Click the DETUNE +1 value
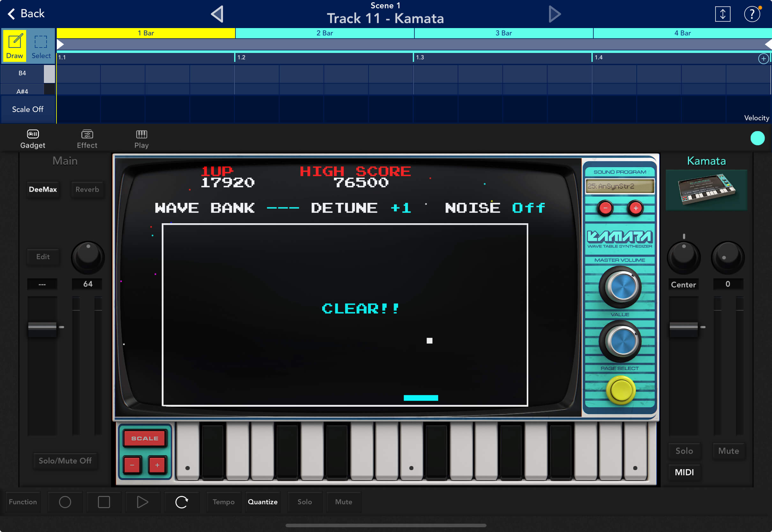 click(x=401, y=208)
